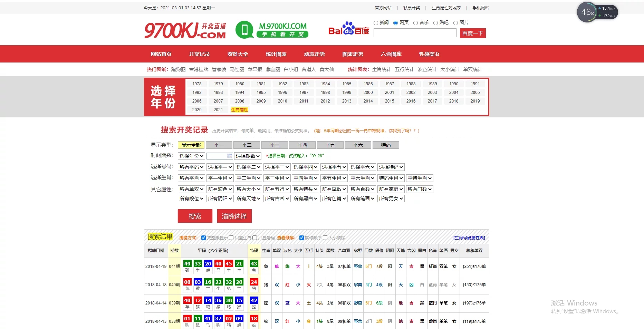This screenshot has width=644, height=329.
Task: Expand the 所有波色 dropdown
Action: point(220,189)
